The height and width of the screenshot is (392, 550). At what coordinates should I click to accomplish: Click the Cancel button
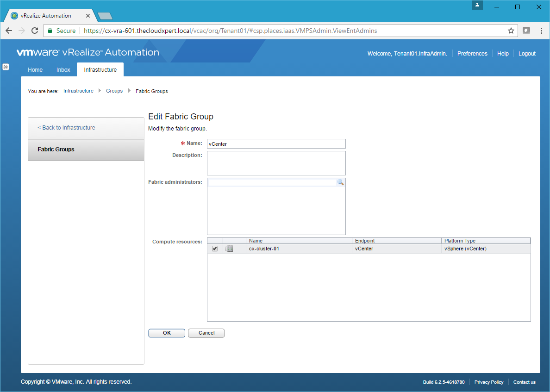tap(206, 333)
